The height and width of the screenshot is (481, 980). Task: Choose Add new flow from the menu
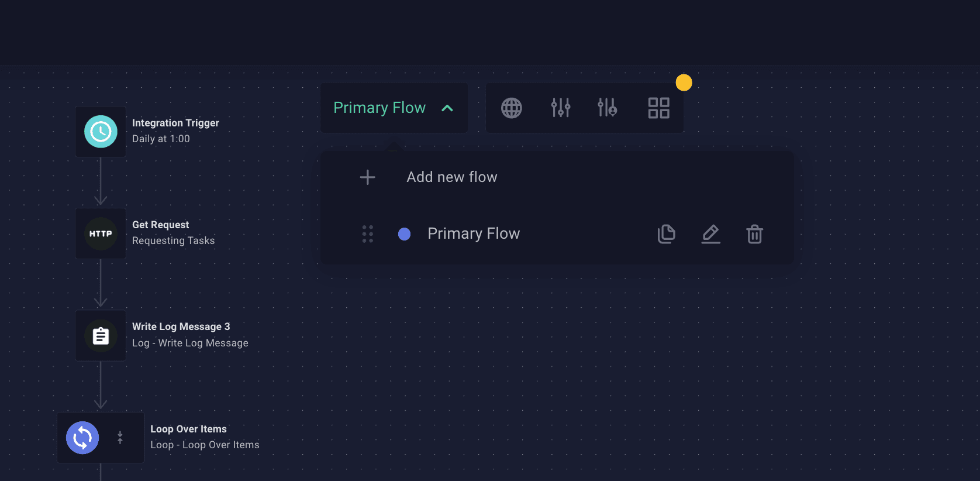[452, 177]
